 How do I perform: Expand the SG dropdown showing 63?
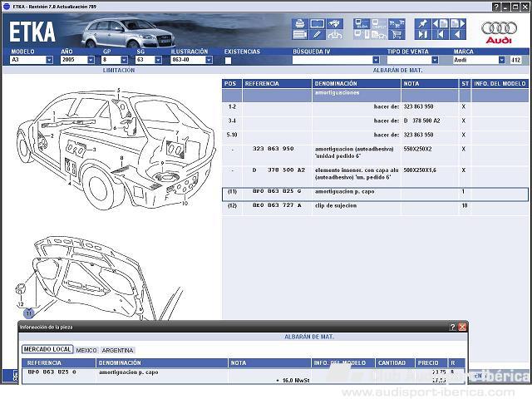point(158,60)
